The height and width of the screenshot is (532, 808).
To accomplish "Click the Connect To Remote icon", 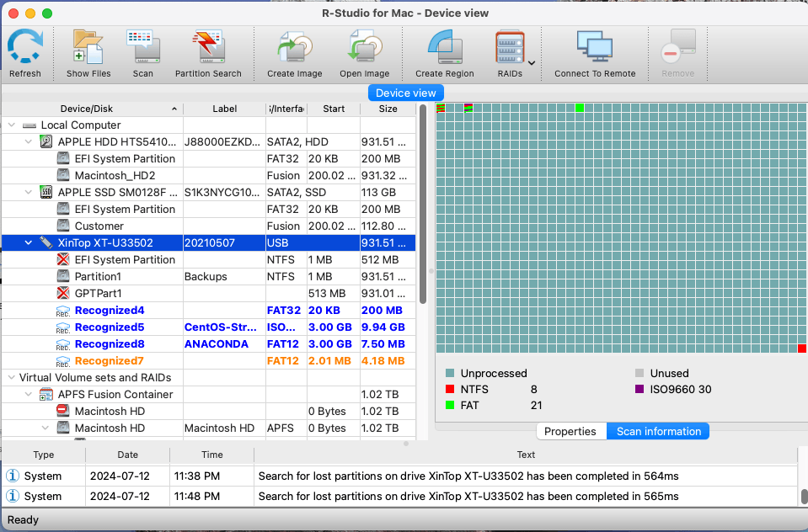I will click(595, 47).
